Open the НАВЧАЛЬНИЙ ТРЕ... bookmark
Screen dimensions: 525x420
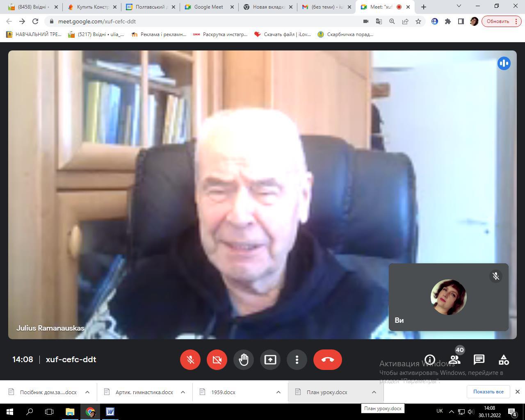[x=34, y=34]
